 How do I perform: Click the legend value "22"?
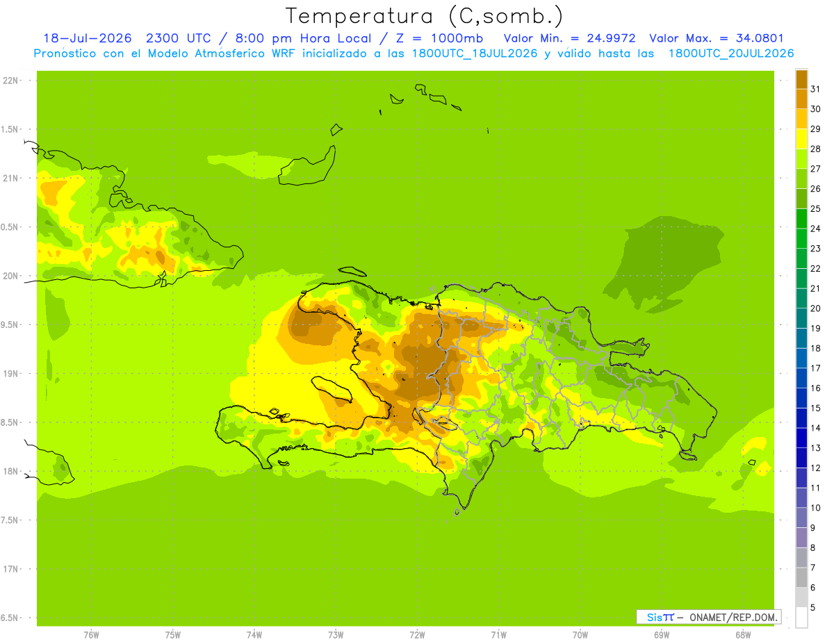pyautogui.click(x=815, y=268)
